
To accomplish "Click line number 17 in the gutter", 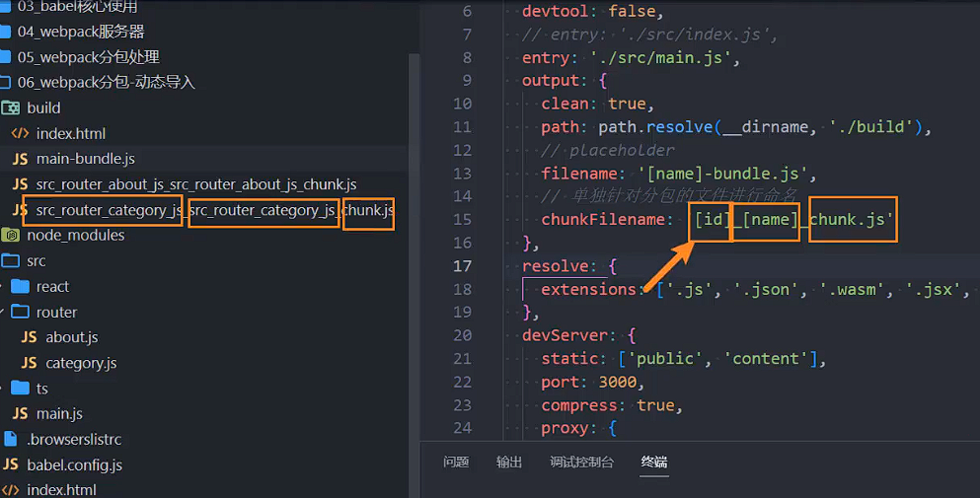I will point(462,265).
